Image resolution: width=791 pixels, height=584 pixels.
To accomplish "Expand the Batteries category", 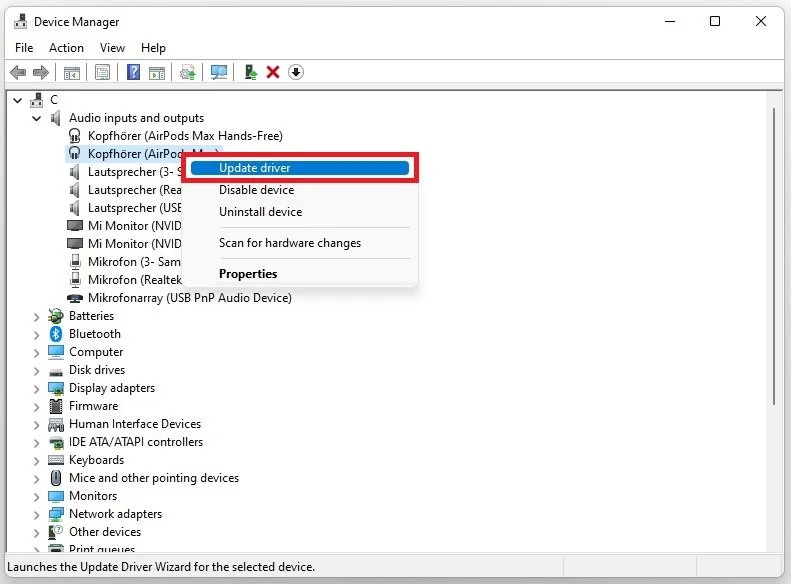I will coord(36,317).
